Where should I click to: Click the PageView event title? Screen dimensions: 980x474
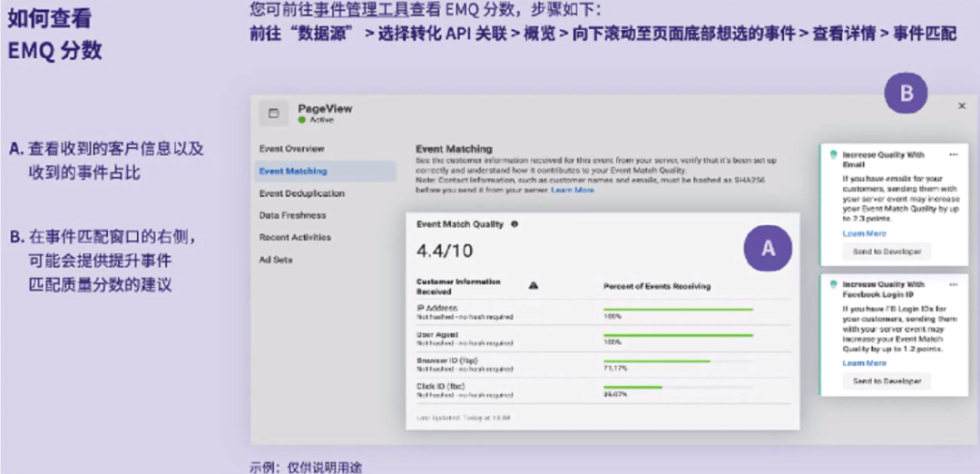tap(325, 109)
